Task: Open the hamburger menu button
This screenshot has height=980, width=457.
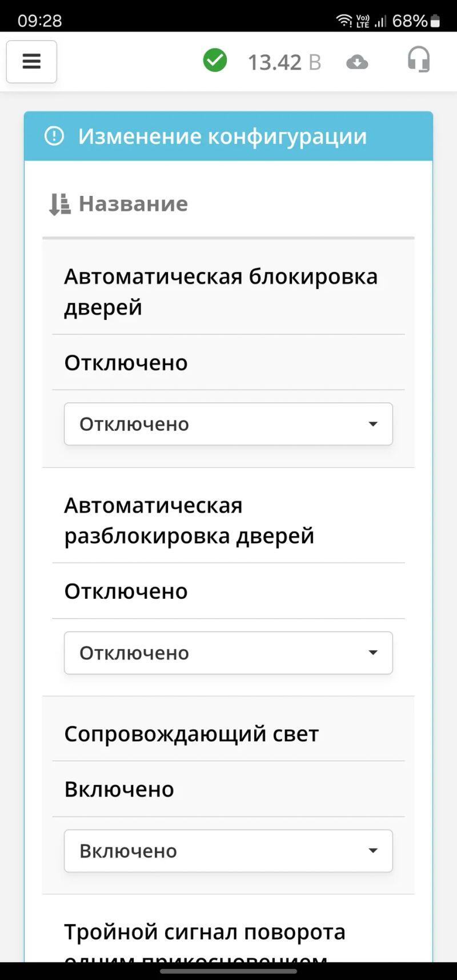Action: click(31, 62)
